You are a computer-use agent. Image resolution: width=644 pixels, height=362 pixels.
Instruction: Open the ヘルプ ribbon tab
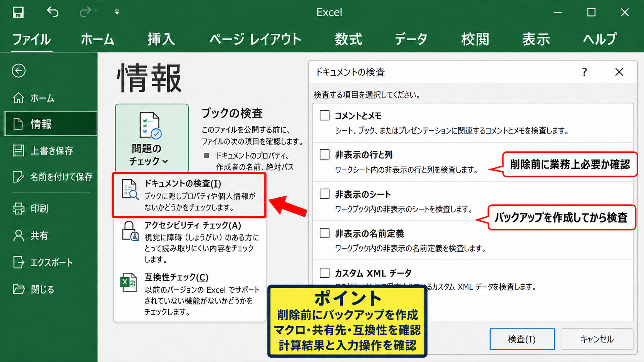pyautogui.click(x=600, y=39)
